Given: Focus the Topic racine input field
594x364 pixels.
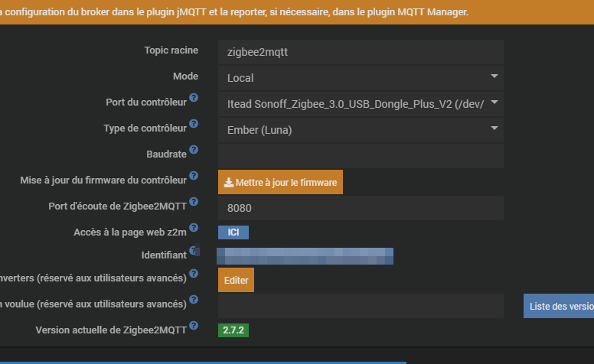Looking at the screenshot, I should click(361, 52).
